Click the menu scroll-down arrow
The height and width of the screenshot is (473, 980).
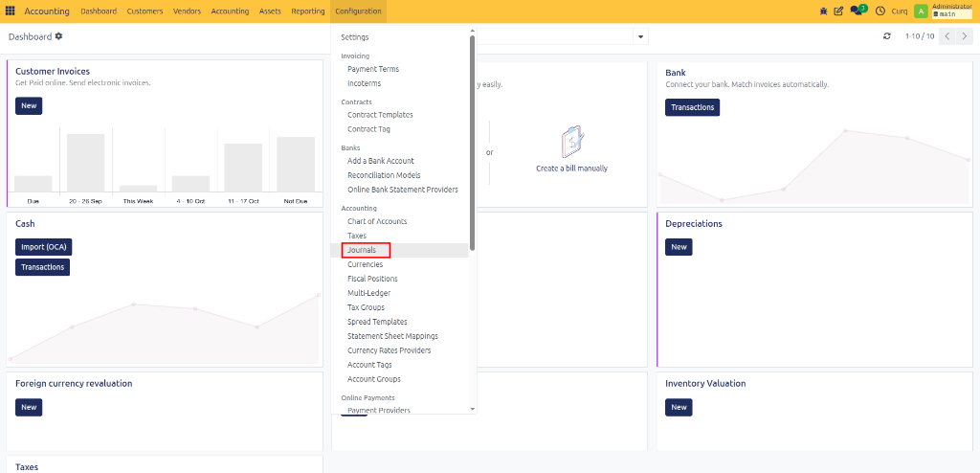pyautogui.click(x=472, y=409)
